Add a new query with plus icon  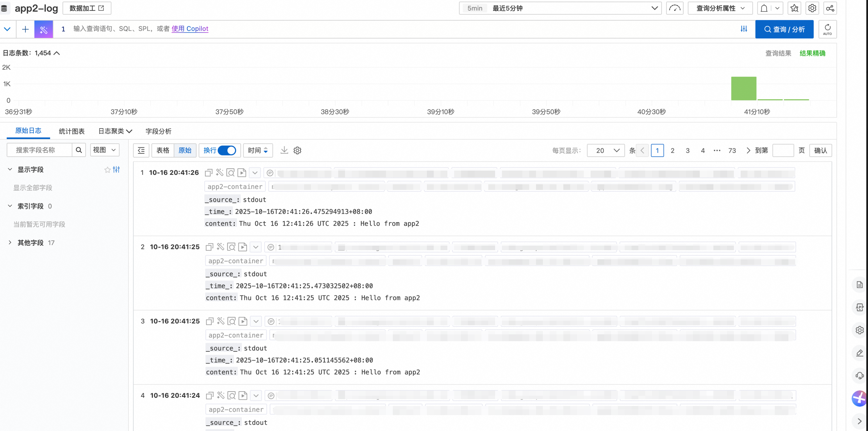25,29
